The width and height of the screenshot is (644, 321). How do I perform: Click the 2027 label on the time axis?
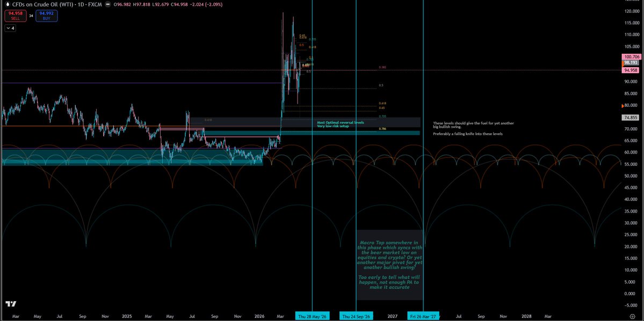click(392, 317)
